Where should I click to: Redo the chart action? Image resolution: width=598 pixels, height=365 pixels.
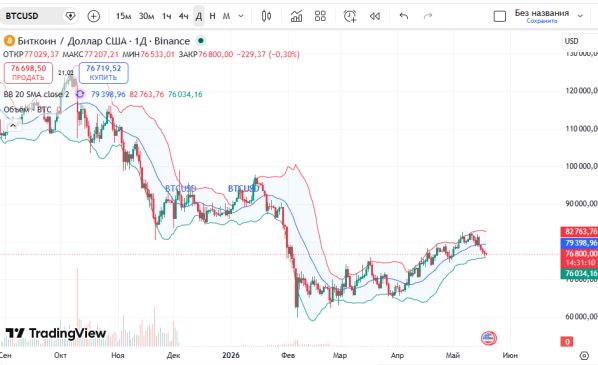tap(428, 16)
